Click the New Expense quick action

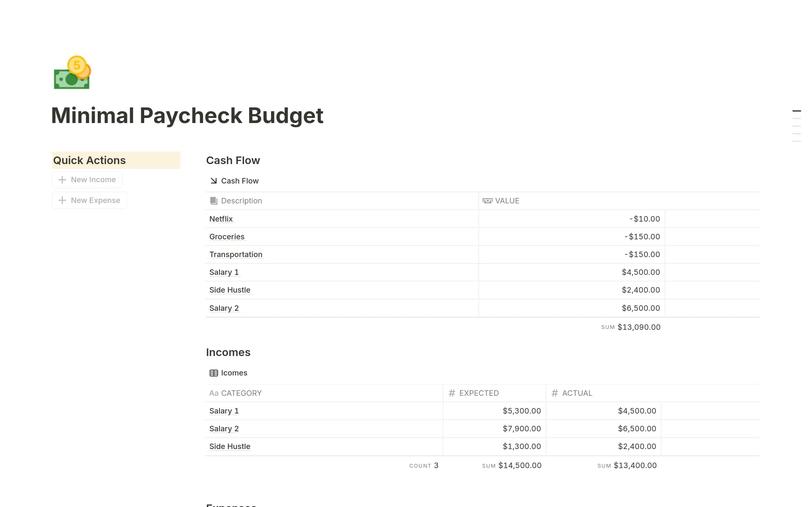89,200
